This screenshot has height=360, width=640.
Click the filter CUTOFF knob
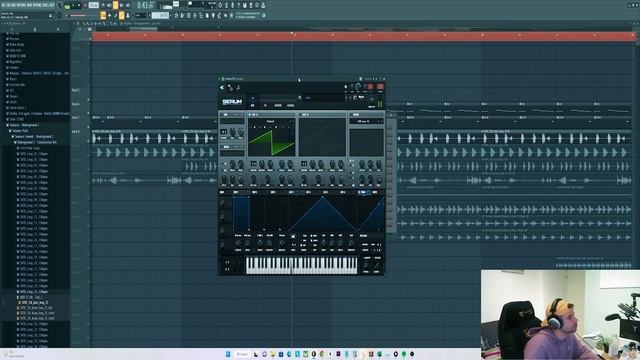click(362, 164)
